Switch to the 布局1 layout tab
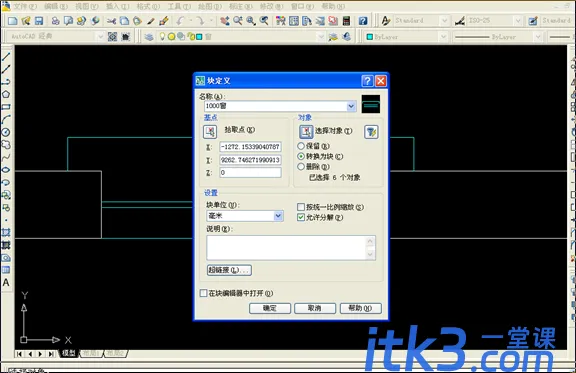576x373 pixels. 91,353
